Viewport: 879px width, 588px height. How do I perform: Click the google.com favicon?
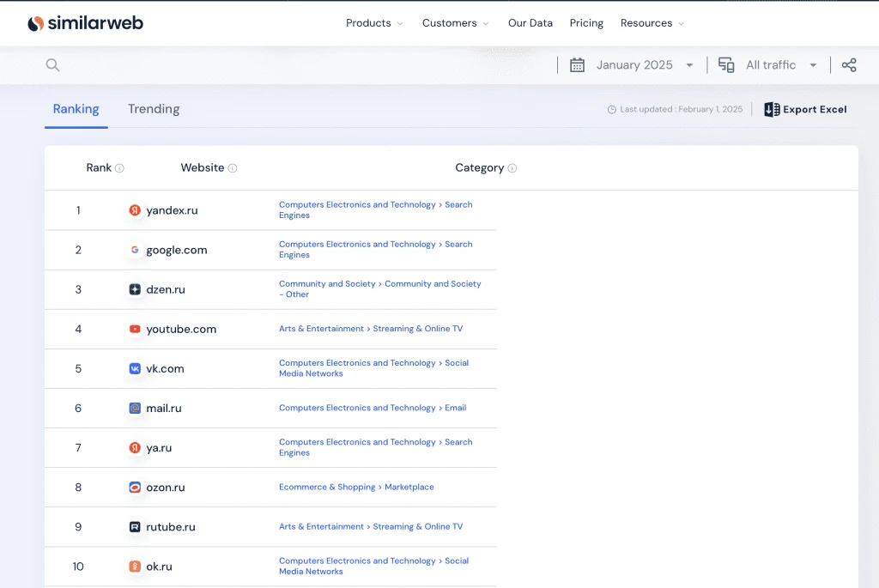point(135,250)
